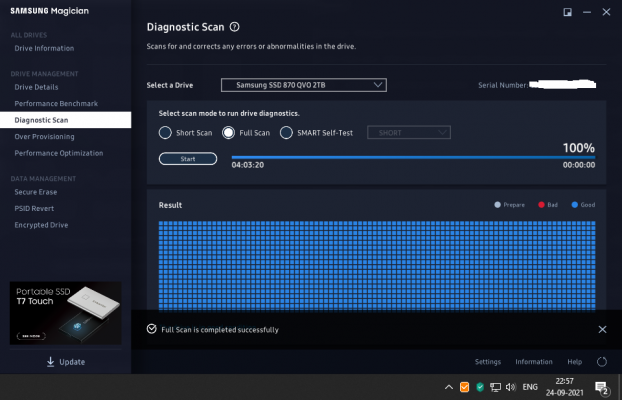This screenshot has width=622, height=400.
Task: Open Drive Information in the sidebar
Action: (44, 48)
